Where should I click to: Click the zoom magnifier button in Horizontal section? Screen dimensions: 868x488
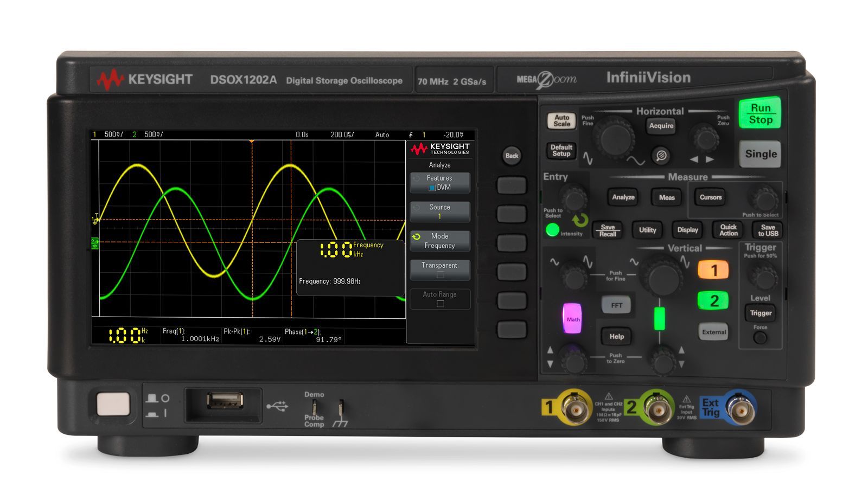point(661,156)
